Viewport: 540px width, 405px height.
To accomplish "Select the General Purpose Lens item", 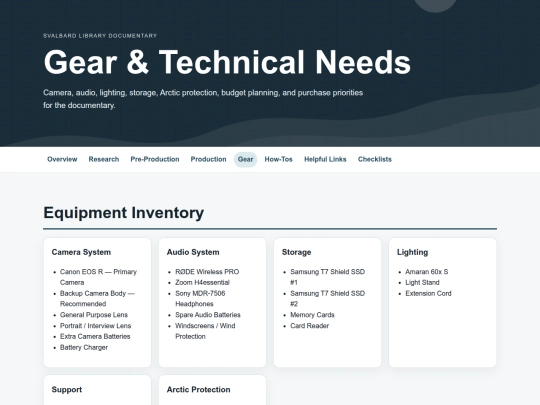I will pyautogui.click(x=94, y=315).
